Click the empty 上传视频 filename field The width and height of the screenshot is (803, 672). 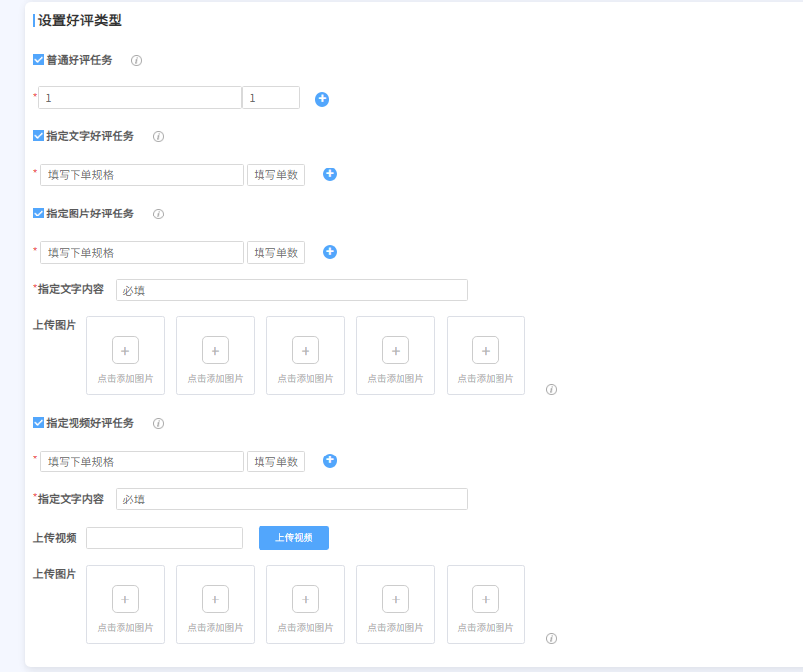tap(165, 537)
